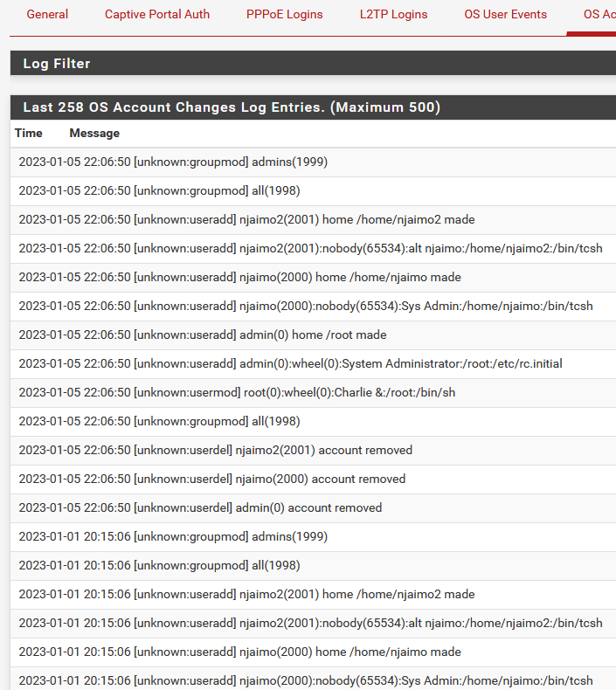Switch to Captive Portal Auth tab
The height and width of the screenshot is (690, 616).
click(157, 14)
